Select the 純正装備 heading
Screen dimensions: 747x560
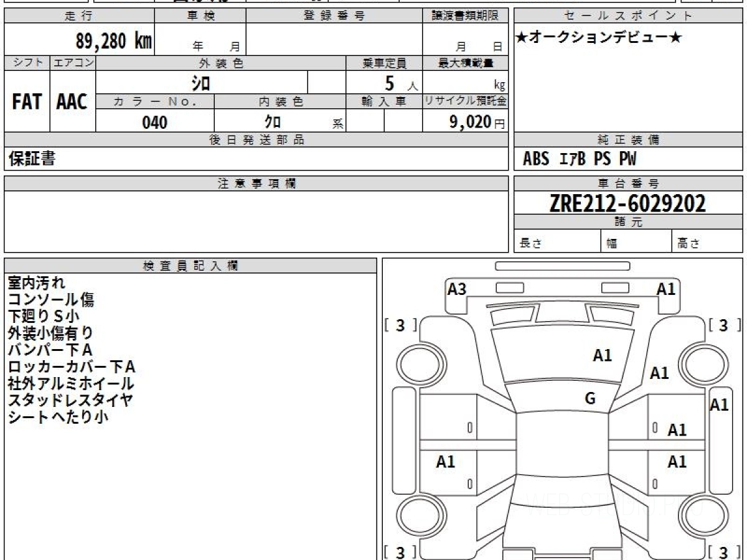(x=628, y=140)
